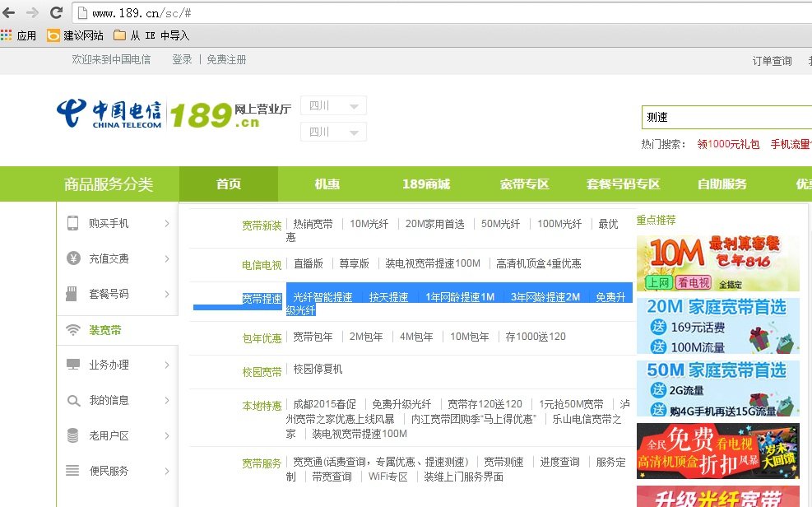Click the browser refresh icon
812x507 pixels.
click(55, 12)
